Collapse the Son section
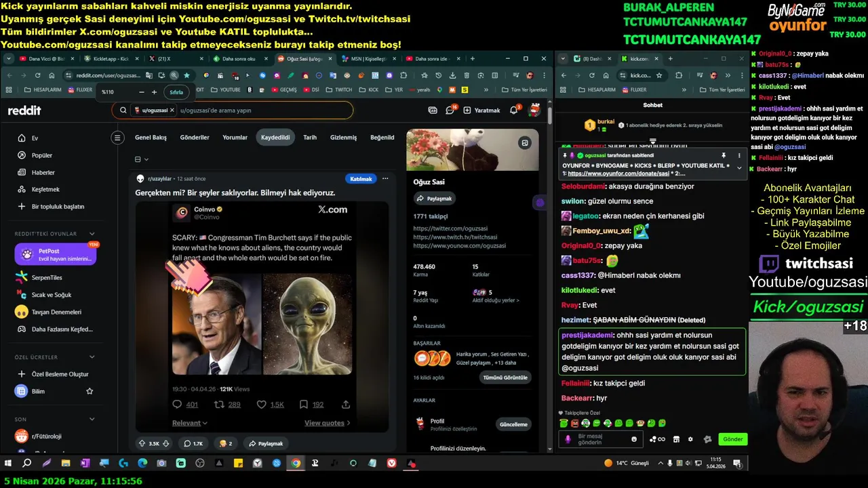 92,420
